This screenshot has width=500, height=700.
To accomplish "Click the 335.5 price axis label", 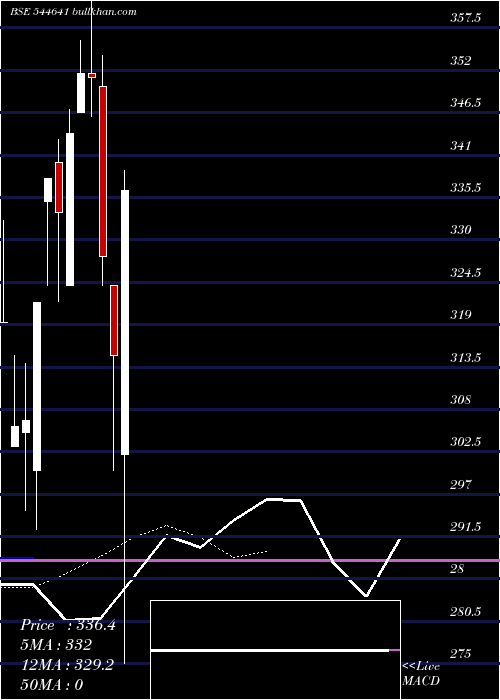I will coord(466,188).
